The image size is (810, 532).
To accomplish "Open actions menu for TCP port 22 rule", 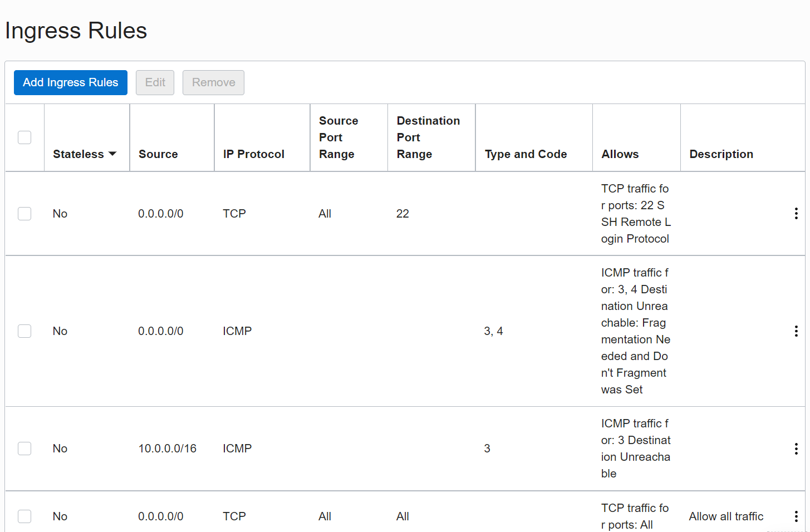I will (x=796, y=214).
